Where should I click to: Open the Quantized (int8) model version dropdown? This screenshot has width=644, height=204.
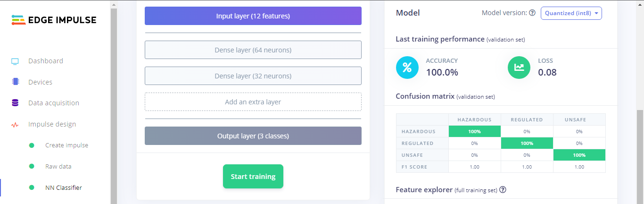tap(571, 13)
